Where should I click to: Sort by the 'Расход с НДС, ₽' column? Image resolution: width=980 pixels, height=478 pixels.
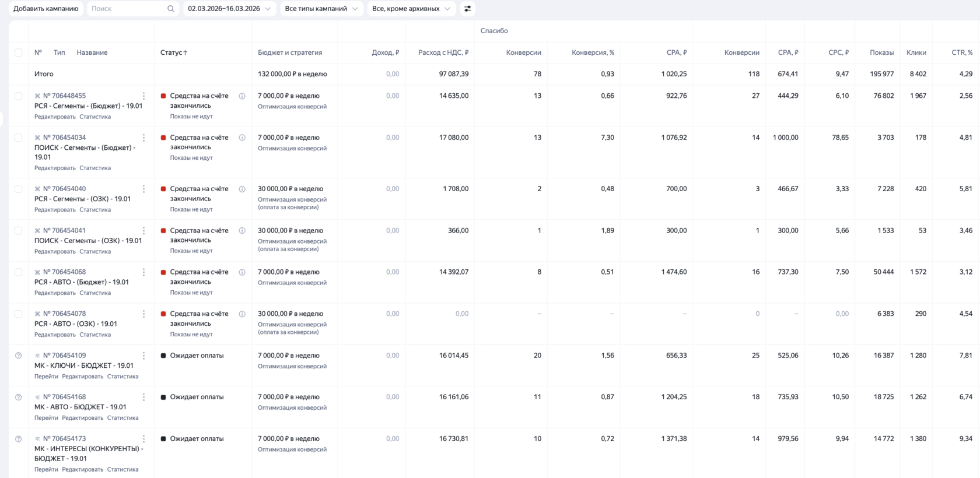click(443, 52)
